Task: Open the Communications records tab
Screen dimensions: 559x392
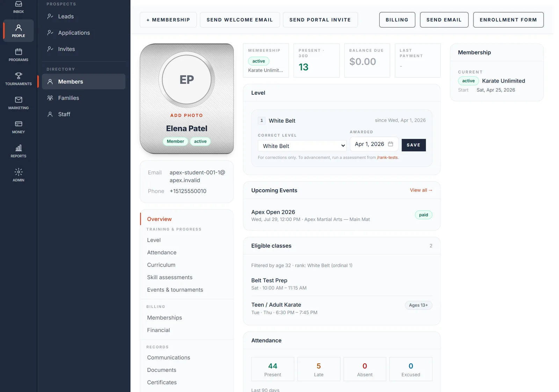Action: 187,357
